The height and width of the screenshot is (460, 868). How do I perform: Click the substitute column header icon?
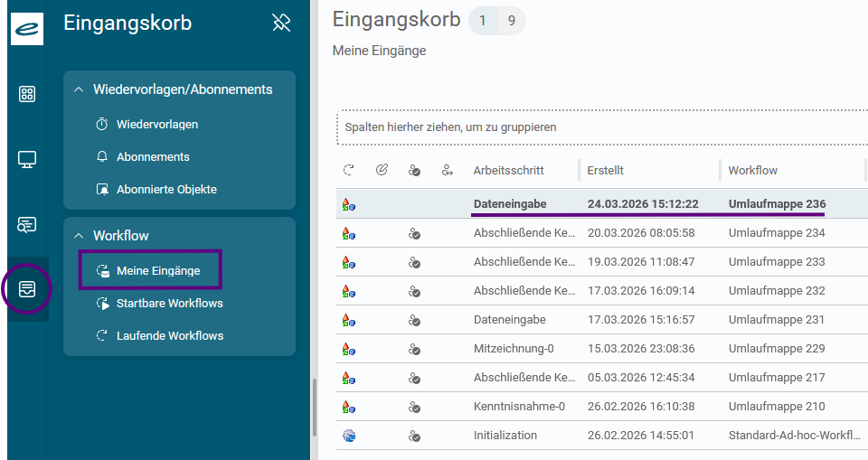448,171
